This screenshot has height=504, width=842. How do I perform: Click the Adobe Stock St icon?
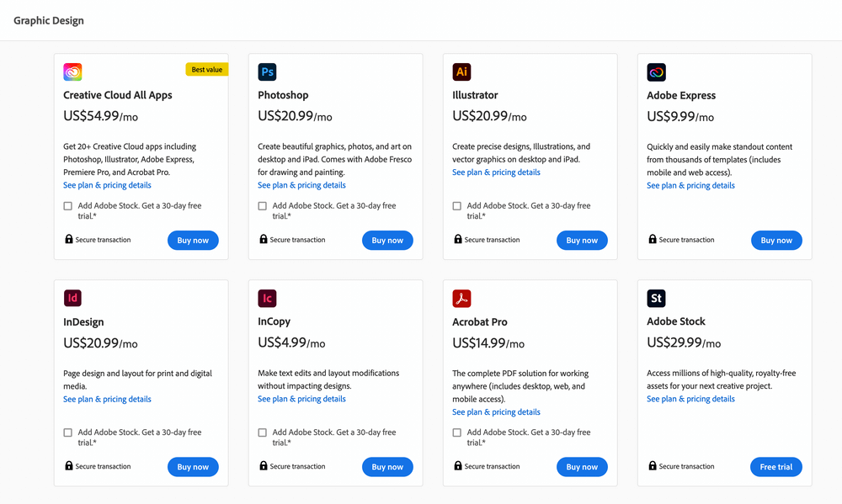tap(656, 298)
